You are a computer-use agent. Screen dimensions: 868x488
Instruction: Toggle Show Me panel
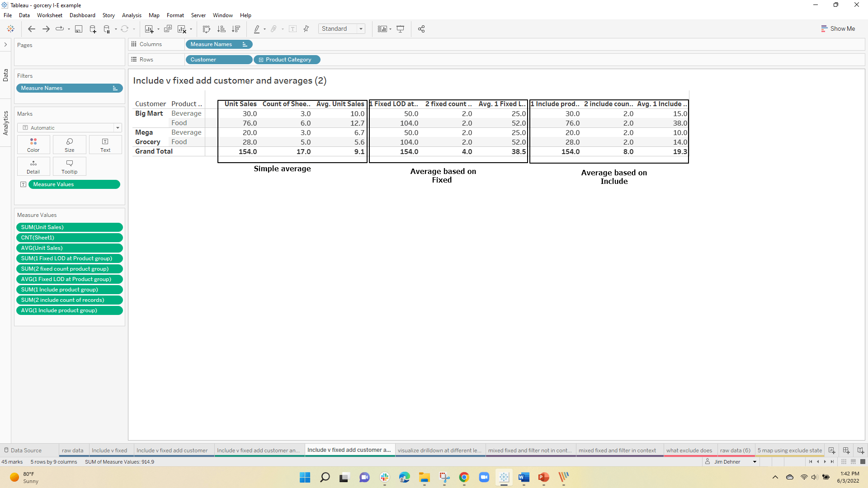pos(838,28)
